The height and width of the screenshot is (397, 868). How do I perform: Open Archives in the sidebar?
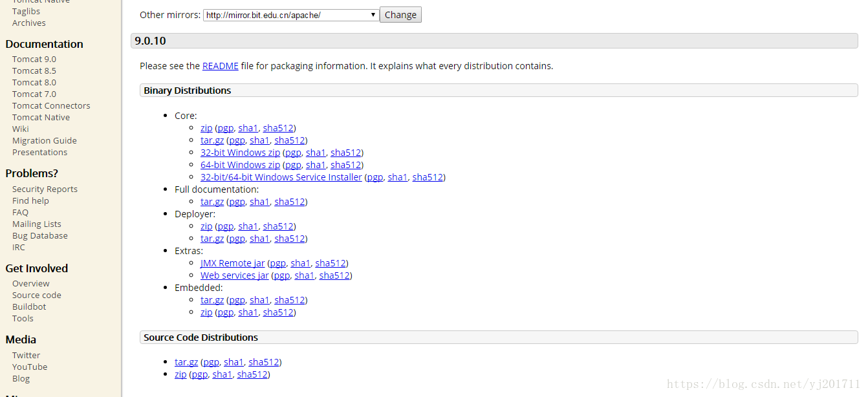29,23
